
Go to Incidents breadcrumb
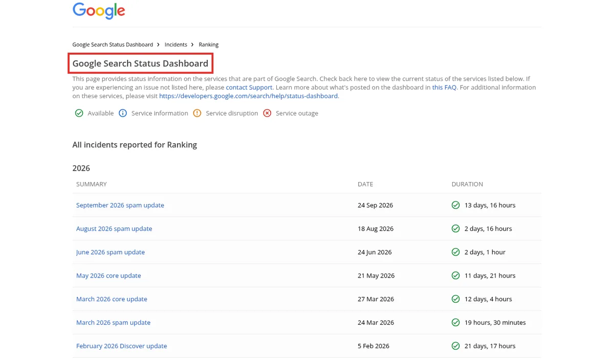tap(176, 44)
